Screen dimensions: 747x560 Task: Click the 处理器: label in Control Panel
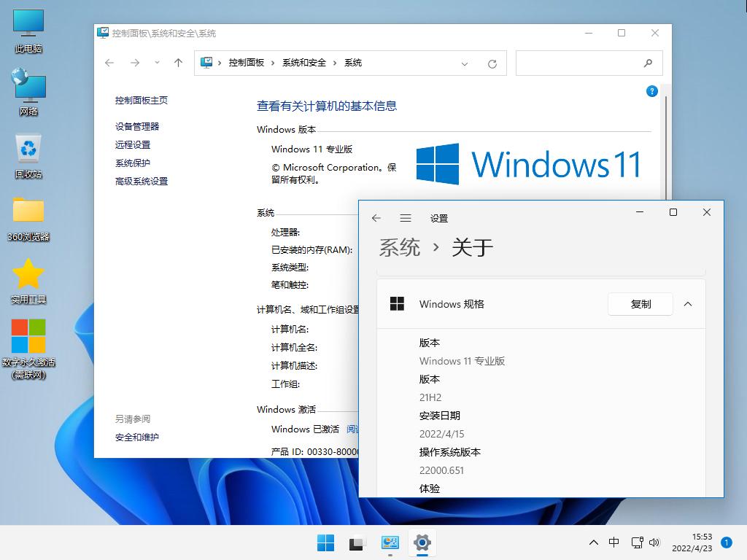coord(285,233)
